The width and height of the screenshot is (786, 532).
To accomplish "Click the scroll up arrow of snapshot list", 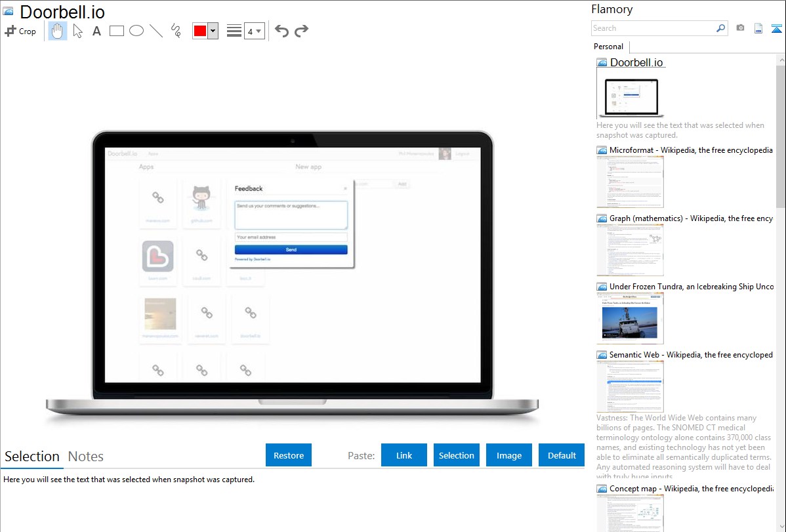I will (x=781, y=60).
